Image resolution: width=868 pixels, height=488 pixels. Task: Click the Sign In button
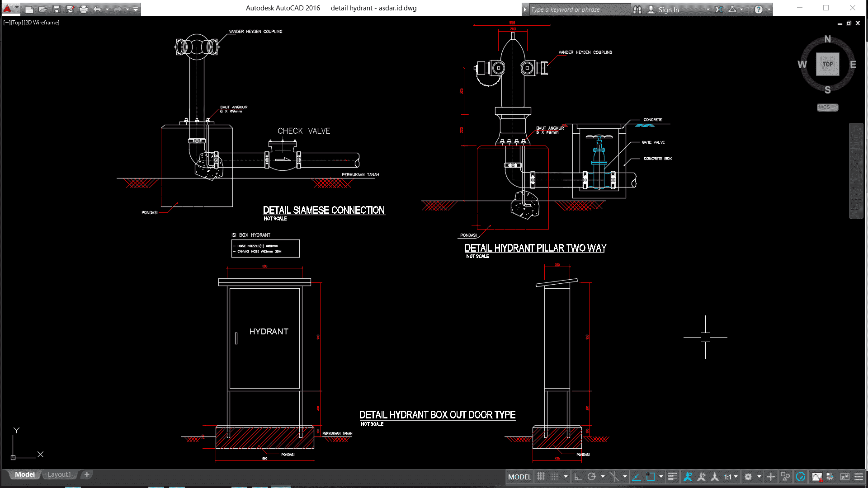[x=670, y=9]
